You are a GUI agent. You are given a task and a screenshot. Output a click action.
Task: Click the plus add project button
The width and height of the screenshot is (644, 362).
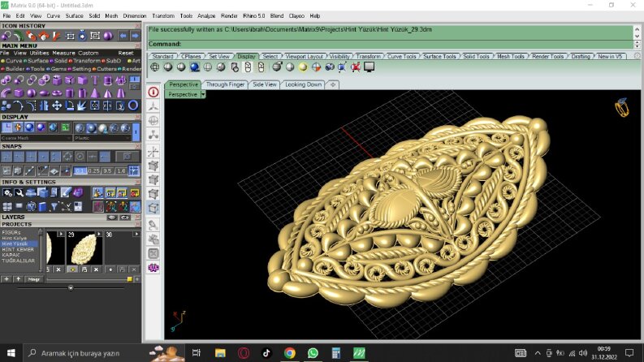pyautogui.click(x=6, y=279)
